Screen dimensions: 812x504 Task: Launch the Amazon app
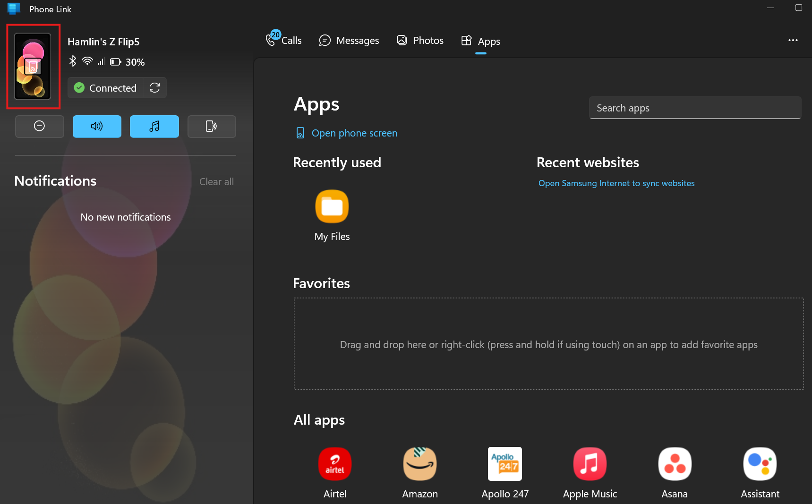[420, 464]
